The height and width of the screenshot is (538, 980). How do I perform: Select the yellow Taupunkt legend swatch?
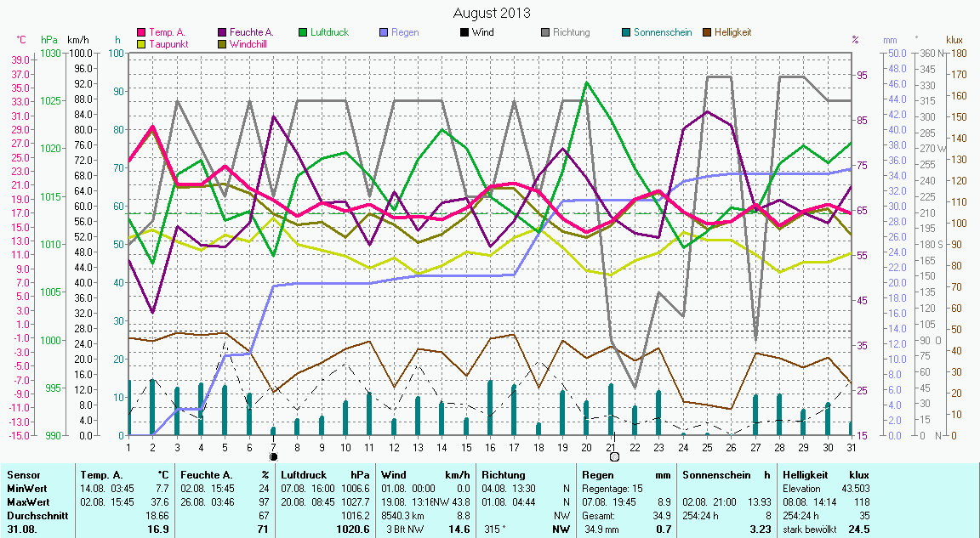point(142,44)
